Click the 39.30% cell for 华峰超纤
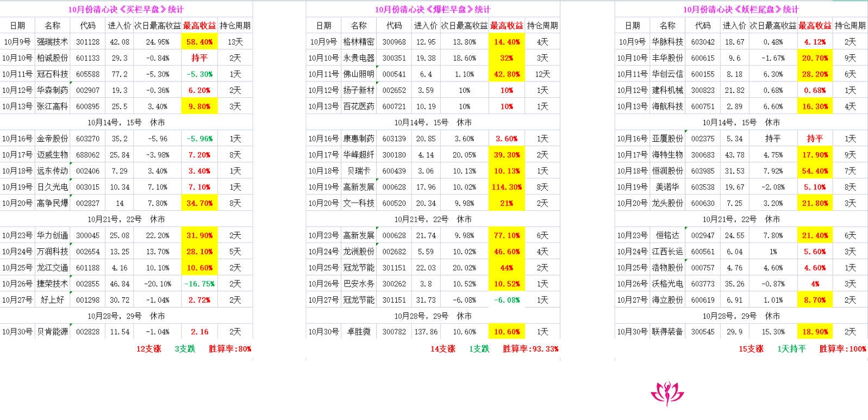This screenshot has width=868, height=420. tap(507, 155)
